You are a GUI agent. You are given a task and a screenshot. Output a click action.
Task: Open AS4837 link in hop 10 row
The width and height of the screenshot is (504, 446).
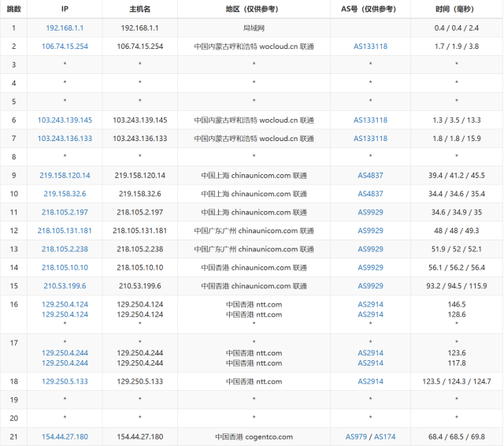point(370,194)
